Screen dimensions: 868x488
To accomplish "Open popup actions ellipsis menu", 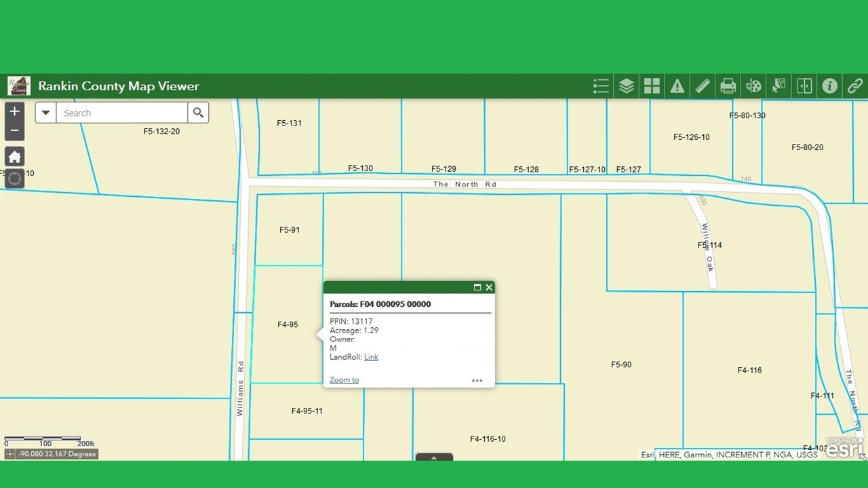I will 477,381.
